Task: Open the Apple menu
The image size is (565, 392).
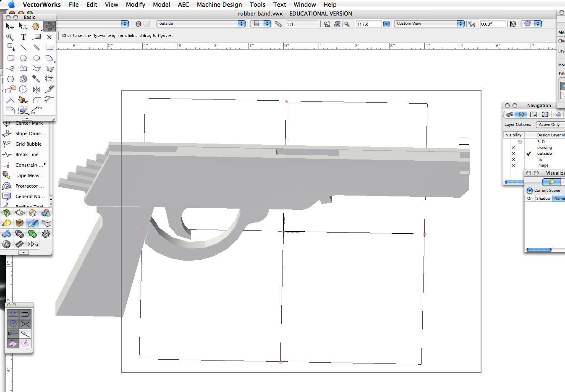Action: coord(11,5)
